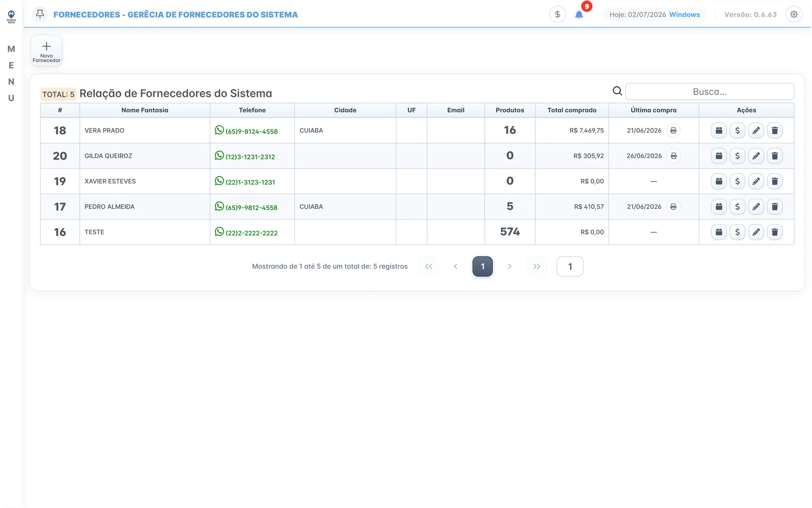Focus the Busca search field
Image resolution: width=812 pixels, height=508 pixels.
pos(709,91)
